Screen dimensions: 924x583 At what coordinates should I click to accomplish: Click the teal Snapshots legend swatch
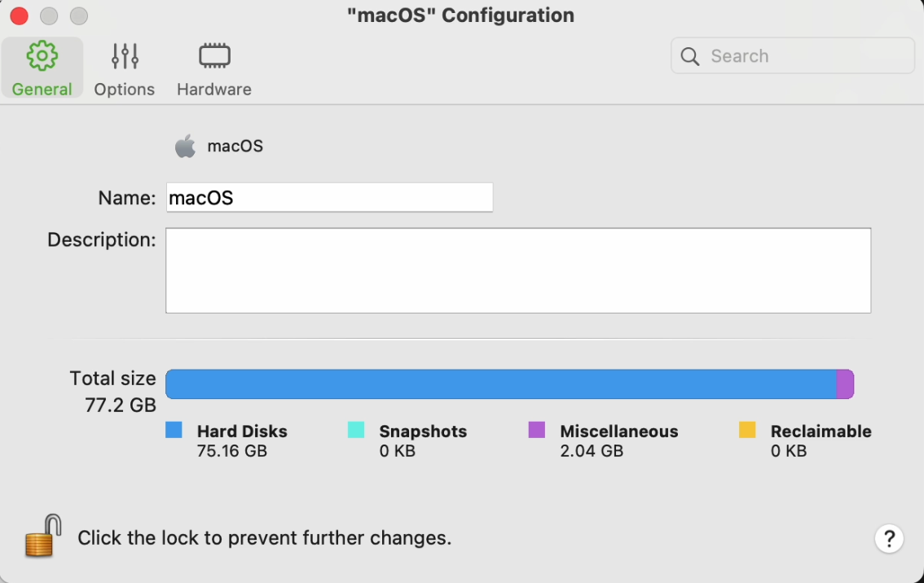356,430
